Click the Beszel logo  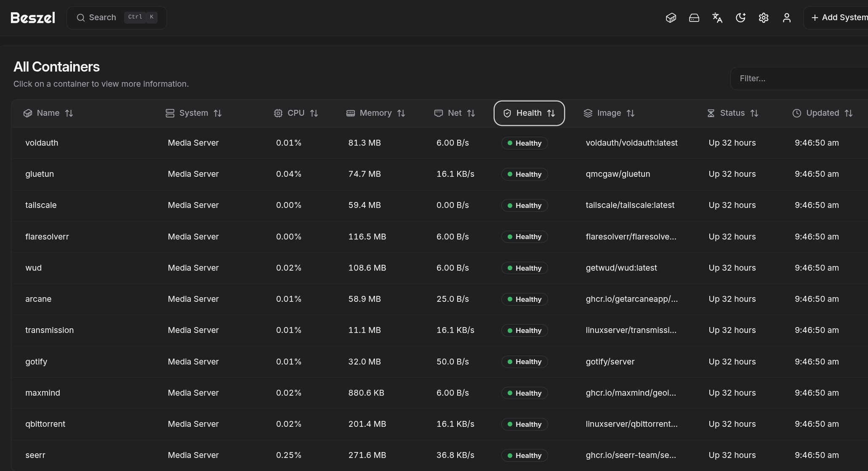click(x=33, y=18)
